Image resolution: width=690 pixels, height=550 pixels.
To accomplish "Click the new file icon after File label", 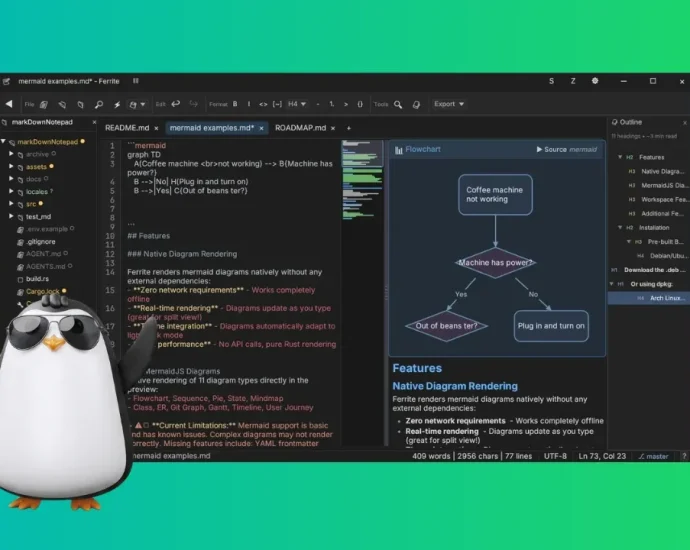I will click(x=44, y=104).
